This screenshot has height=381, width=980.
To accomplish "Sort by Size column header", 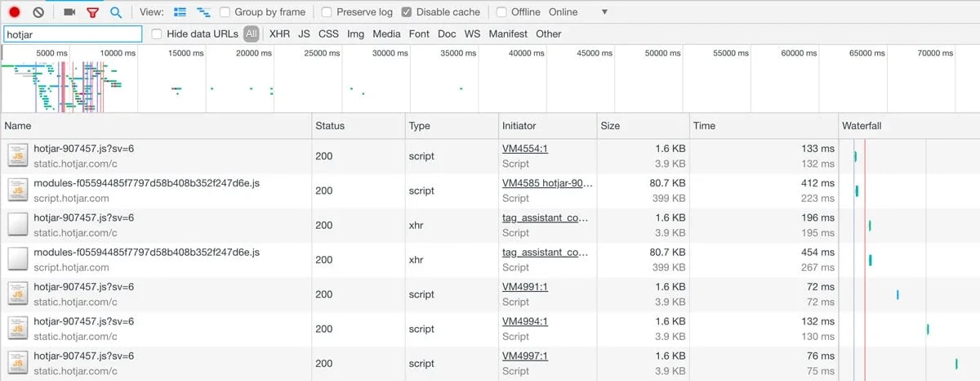I will tap(643, 126).
